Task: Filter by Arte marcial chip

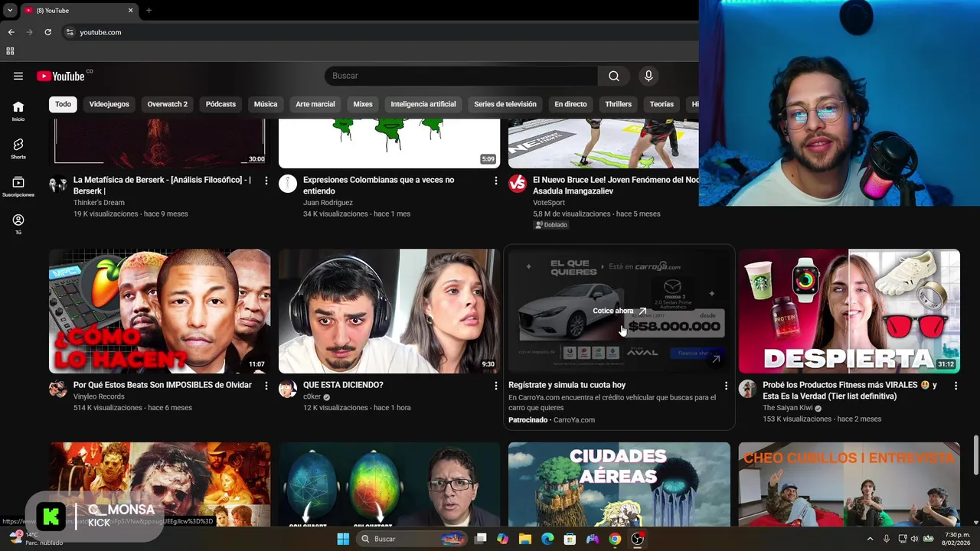Action: coord(315,104)
